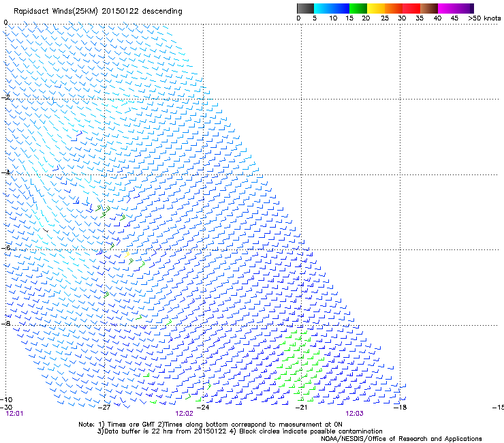Click latitude label -6

5,247
